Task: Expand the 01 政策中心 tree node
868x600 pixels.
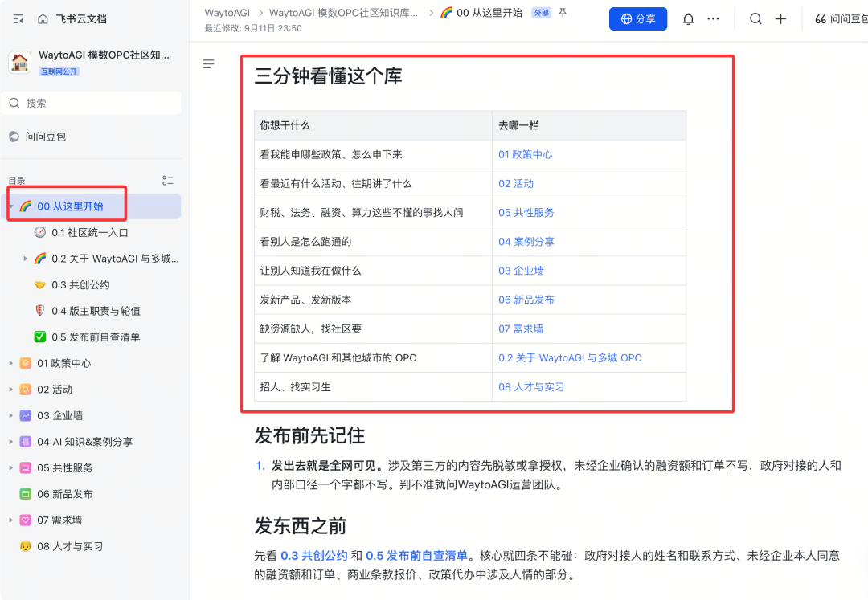Action: coord(10,363)
